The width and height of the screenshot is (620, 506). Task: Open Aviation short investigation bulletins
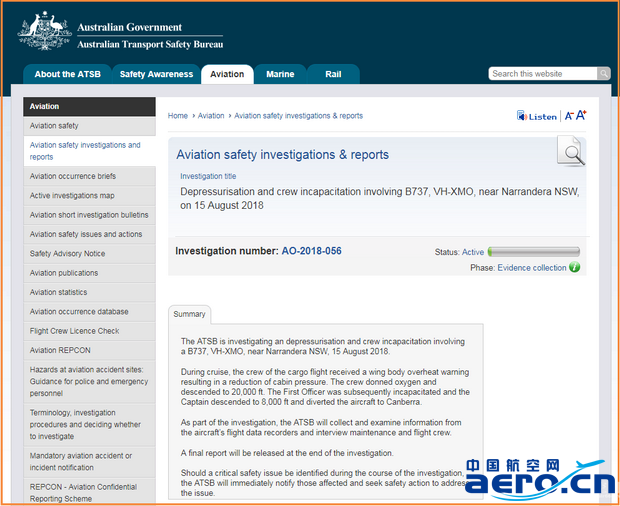89,215
